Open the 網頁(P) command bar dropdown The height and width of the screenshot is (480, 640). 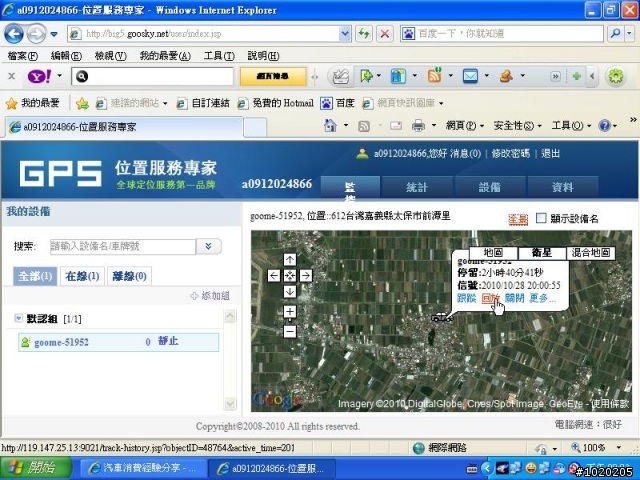(464, 126)
